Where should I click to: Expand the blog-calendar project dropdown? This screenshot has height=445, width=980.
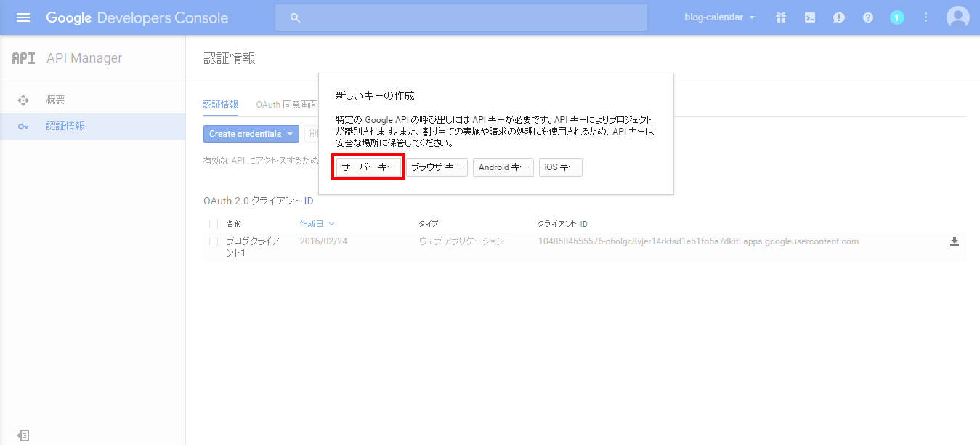(x=719, y=17)
